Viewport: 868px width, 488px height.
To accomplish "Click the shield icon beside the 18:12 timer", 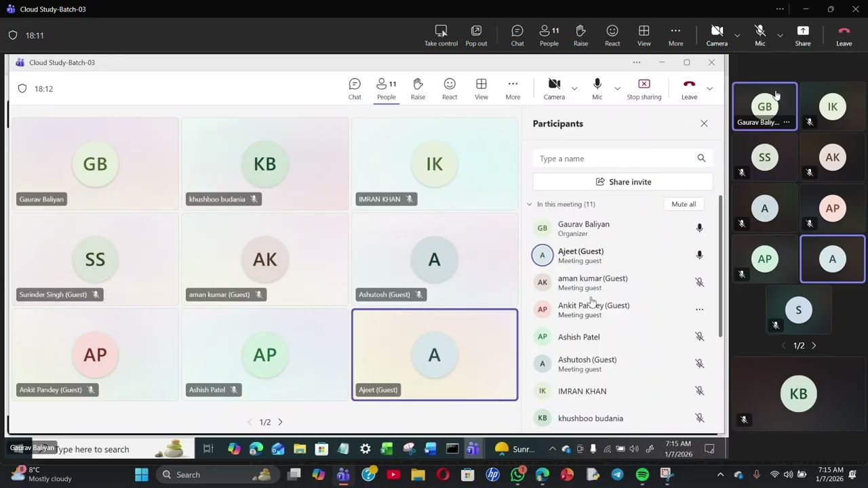I will click(22, 89).
